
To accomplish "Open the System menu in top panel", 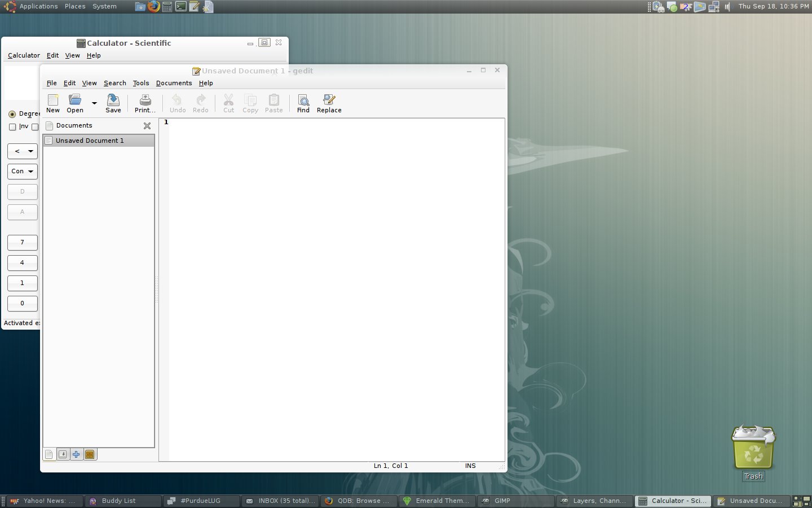I will 105,7.
